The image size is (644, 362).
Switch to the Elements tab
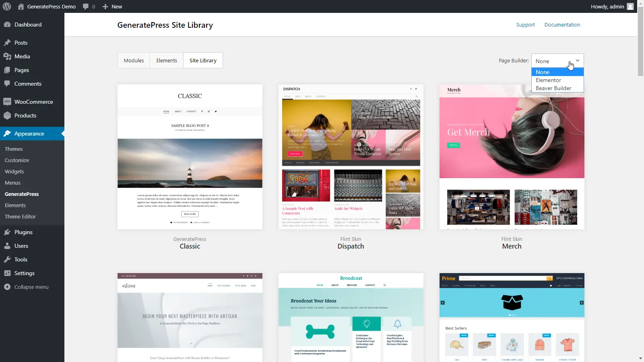point(167,60)
